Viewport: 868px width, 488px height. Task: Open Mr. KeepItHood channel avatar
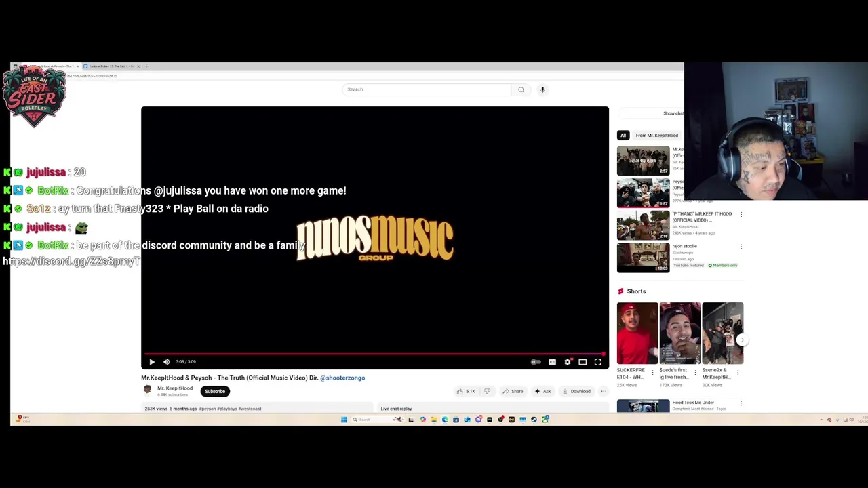[147, 389]
